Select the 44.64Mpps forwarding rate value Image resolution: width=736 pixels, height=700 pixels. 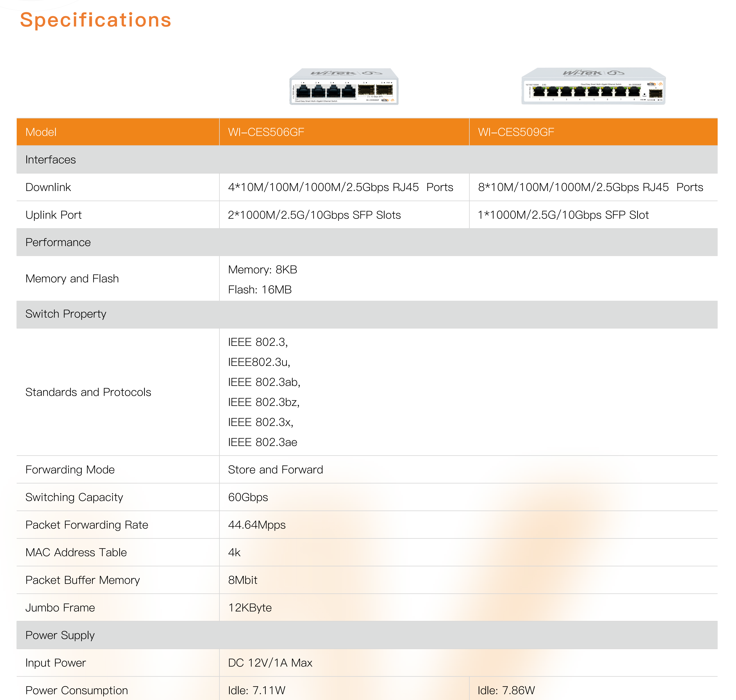click(x=257, y=525)
